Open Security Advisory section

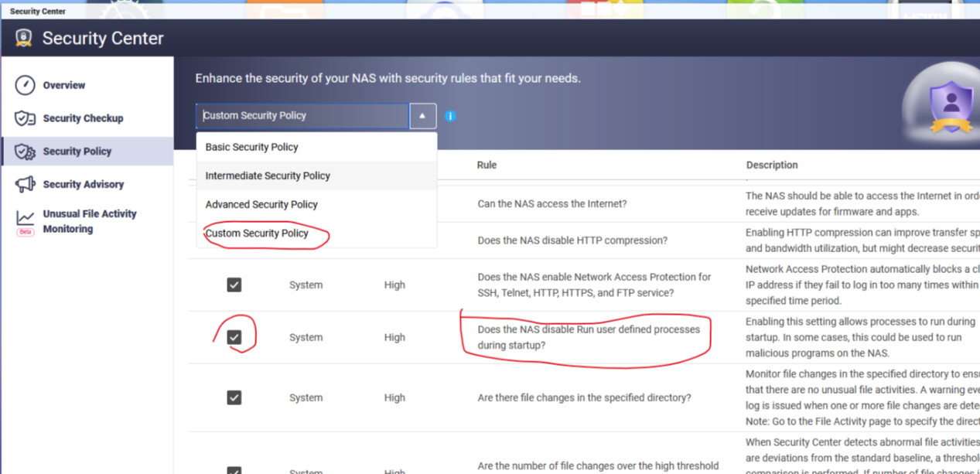(84, 184)
